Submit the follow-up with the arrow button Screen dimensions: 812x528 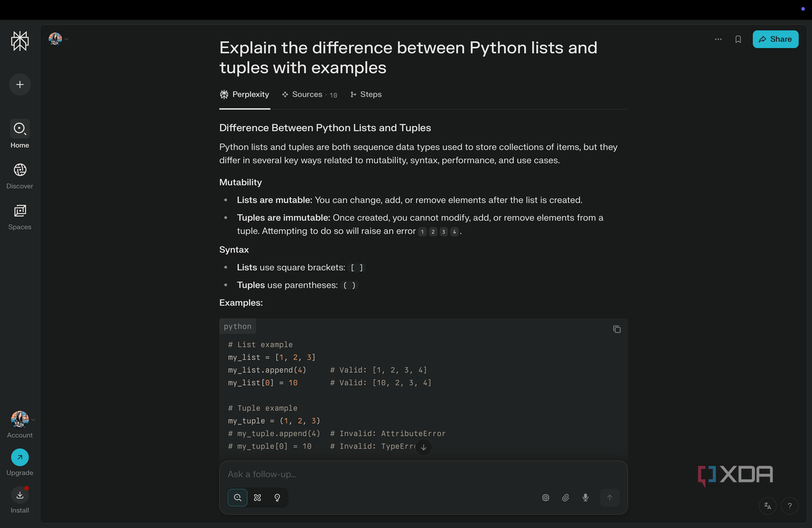(610, 497)
